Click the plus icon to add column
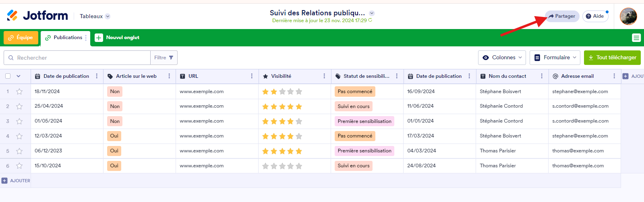 (625, 76)
